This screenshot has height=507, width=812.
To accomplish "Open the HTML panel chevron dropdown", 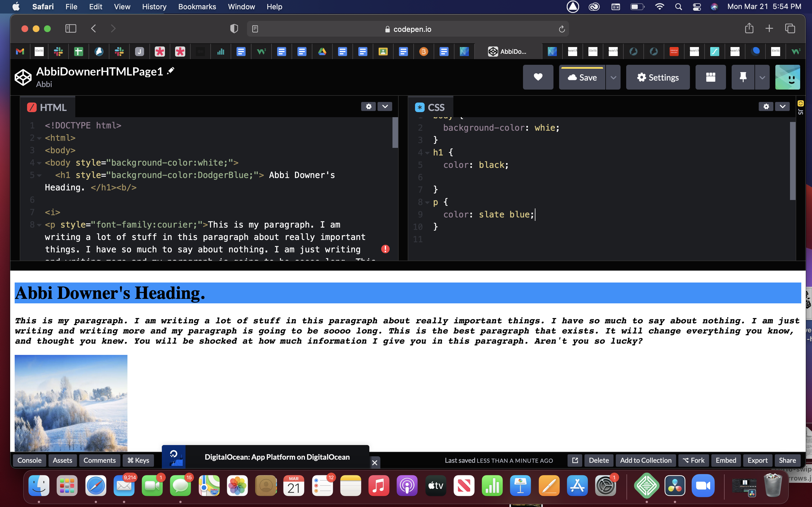I will [385, 107].
